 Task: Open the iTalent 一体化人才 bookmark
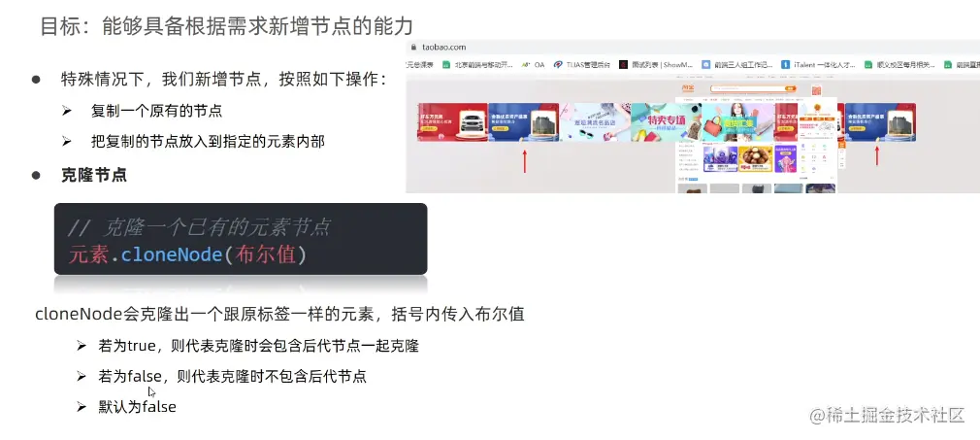tap(818, 64)
